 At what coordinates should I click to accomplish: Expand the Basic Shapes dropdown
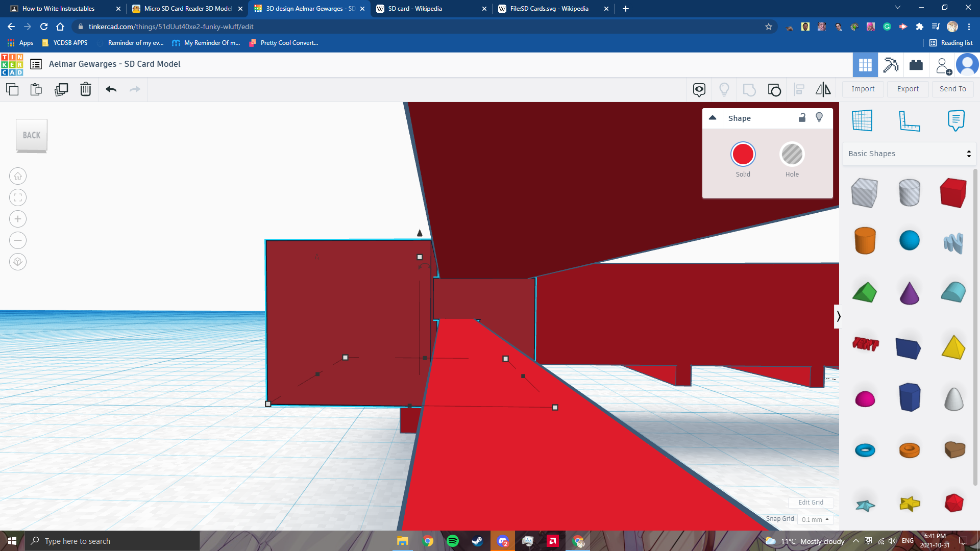[x=909, y=154]
